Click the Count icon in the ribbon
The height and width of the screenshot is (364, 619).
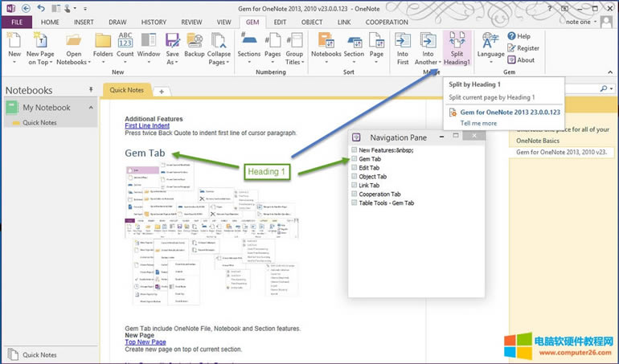pos(125,47)
